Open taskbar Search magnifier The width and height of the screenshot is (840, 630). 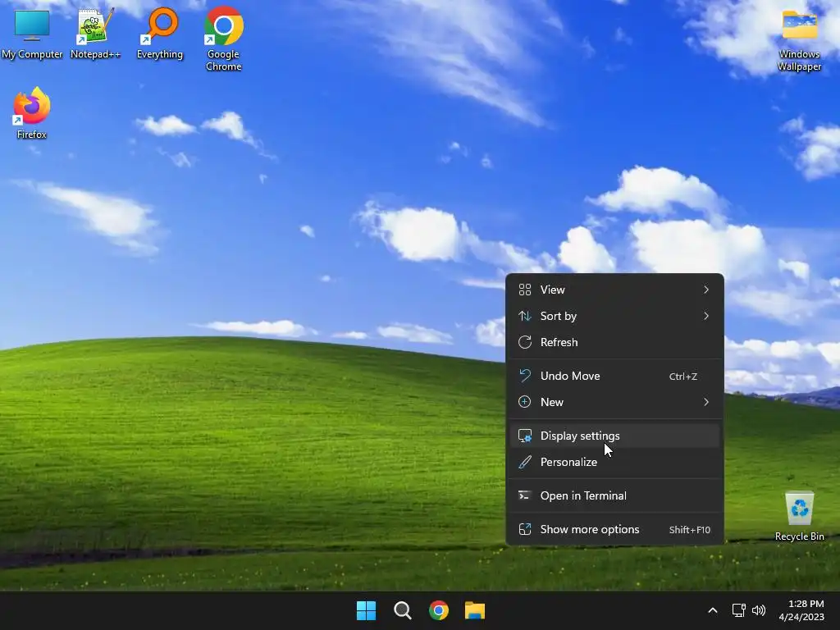pos(402,610)
